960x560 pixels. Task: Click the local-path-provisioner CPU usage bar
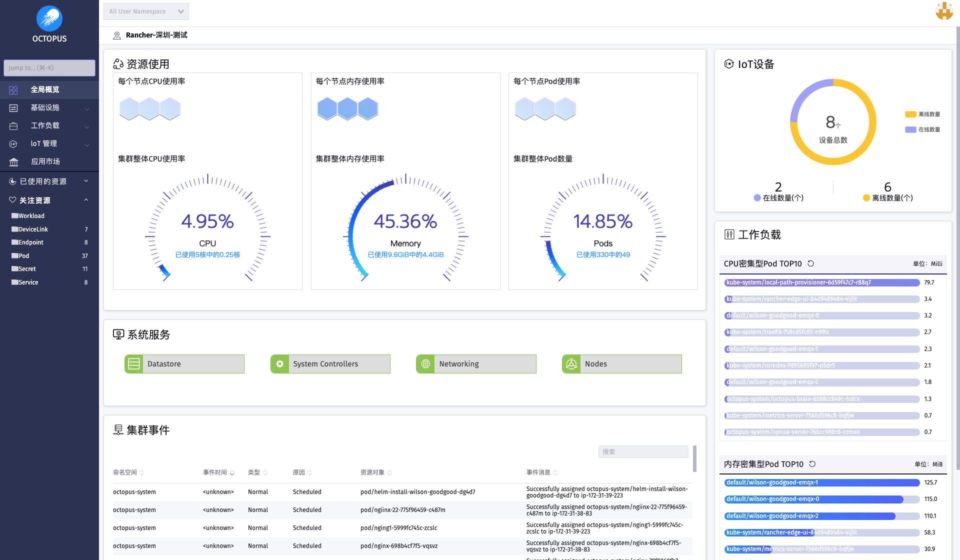coord(821,282)
